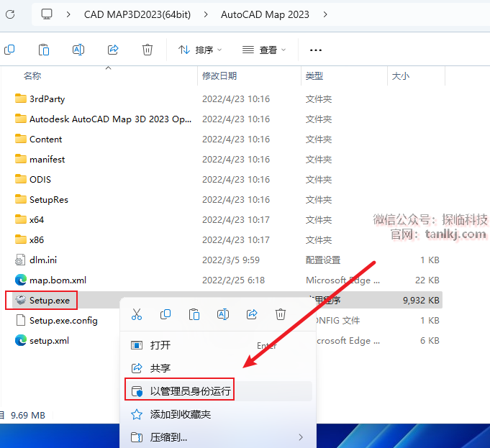Click Rename icon in context menu

pyautogui.click(x=223, y=314)
